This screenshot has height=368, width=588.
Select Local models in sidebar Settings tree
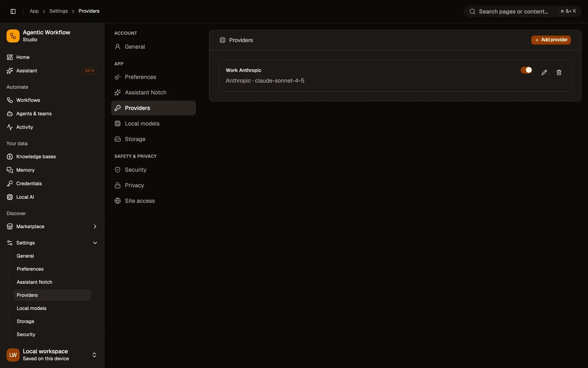tap(52, 308)
